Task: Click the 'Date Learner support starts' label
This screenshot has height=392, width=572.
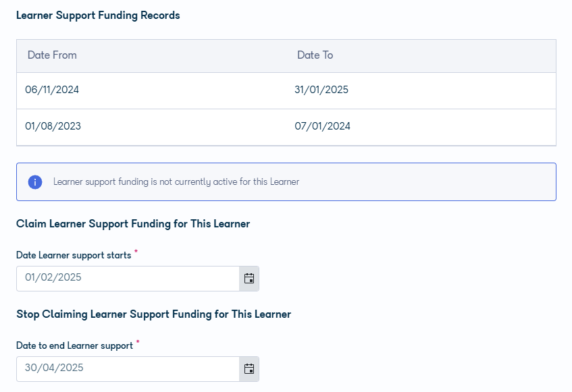Action: point(74,255)
